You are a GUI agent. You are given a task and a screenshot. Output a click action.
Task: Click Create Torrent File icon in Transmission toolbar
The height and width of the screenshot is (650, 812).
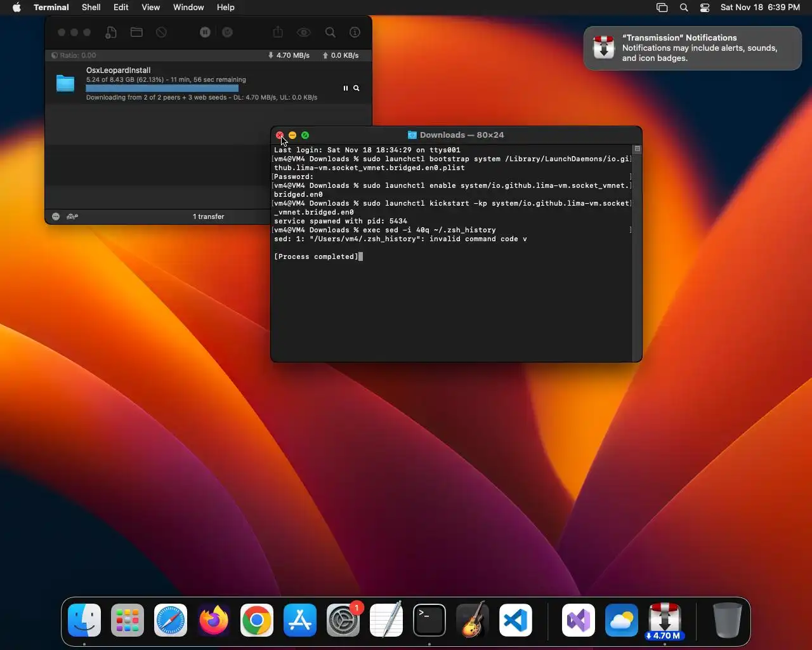[111, 32]
